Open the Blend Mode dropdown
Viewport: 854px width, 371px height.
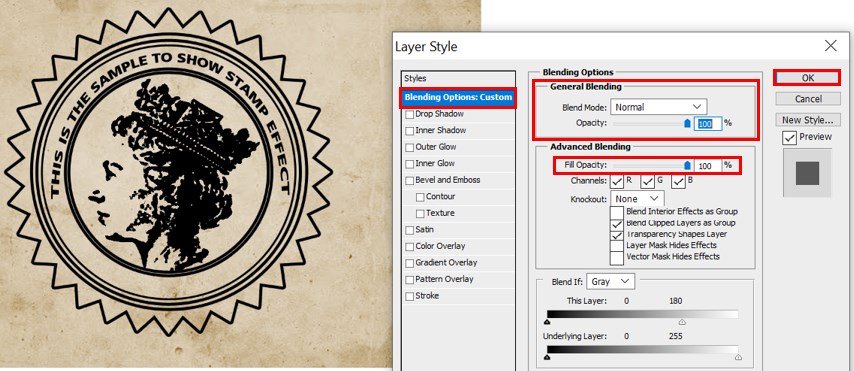(658, 107)
